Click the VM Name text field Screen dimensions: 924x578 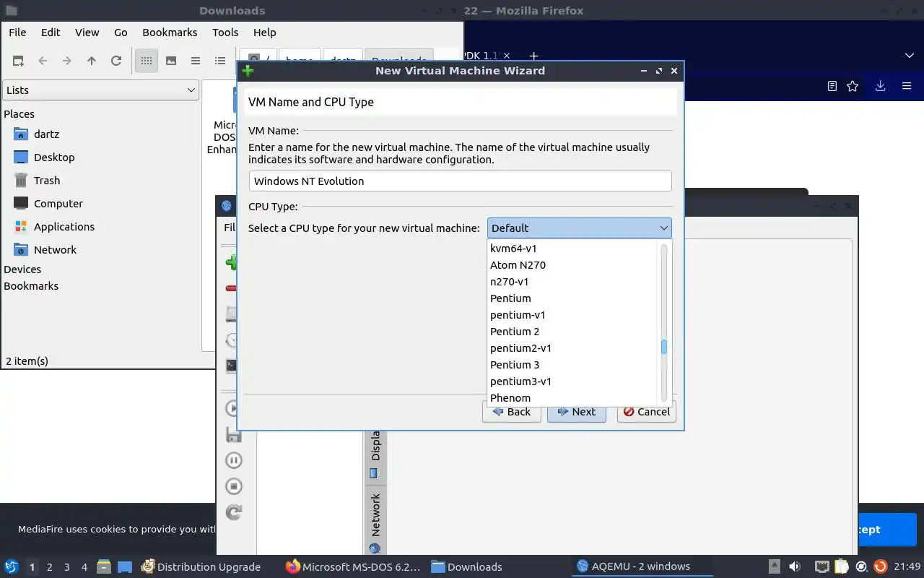[460, 181]
